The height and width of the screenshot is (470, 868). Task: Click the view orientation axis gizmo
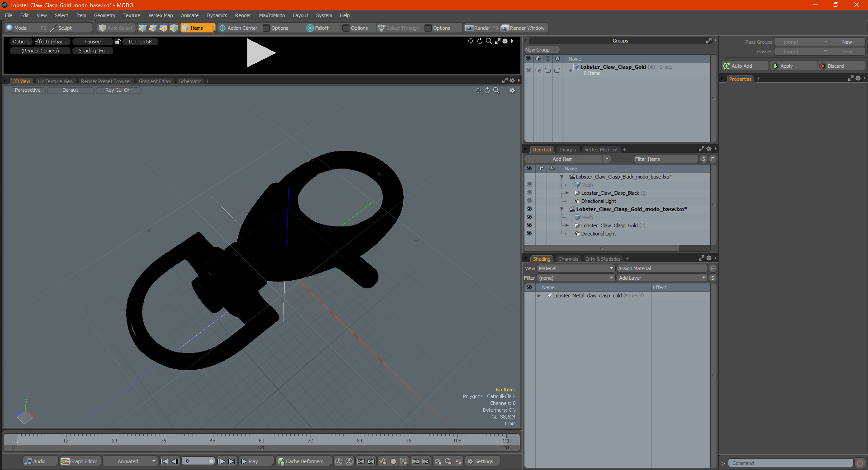pyautogui.click(x=25, y=412)
